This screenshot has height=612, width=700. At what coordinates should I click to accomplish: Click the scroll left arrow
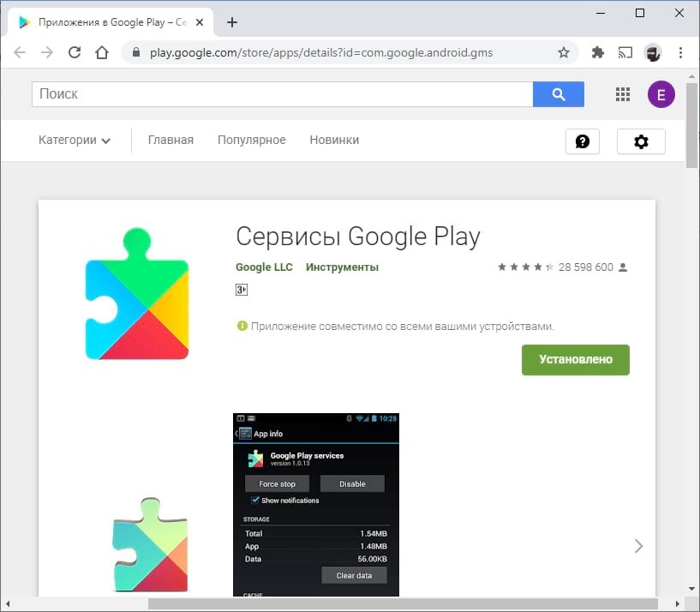pyautogui.click(x=8, y=603)
